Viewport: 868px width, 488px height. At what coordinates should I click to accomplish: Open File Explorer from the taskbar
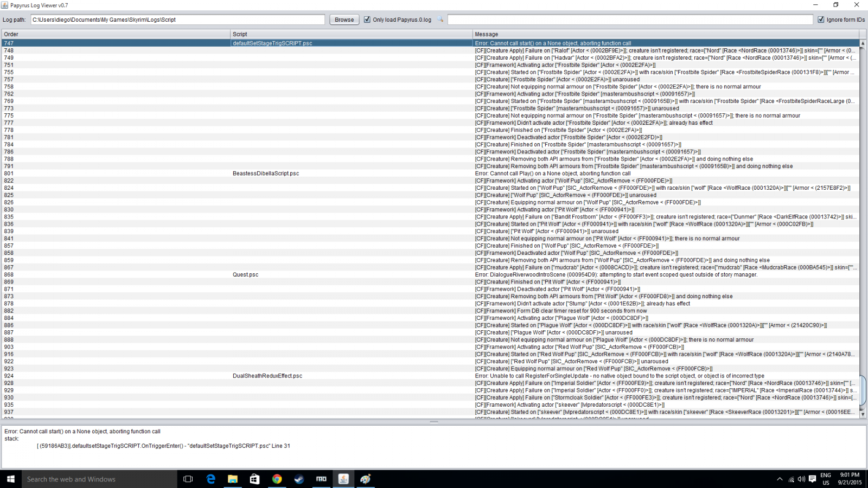click(x=233, y=479)
